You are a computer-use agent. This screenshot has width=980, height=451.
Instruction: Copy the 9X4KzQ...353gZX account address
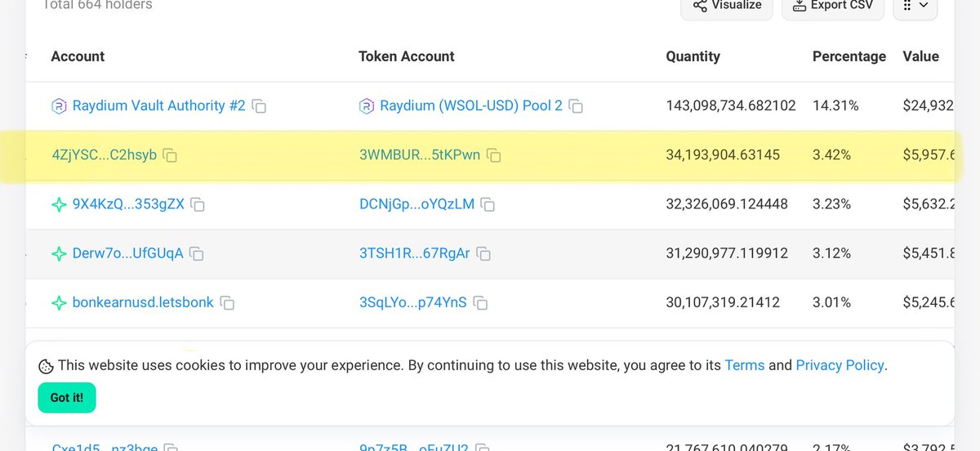(198, 205)
